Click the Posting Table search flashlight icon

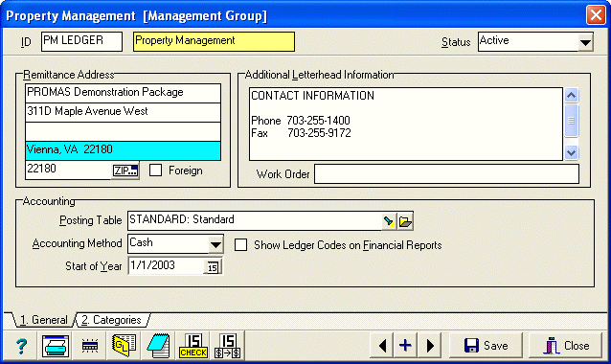[389, 221]
